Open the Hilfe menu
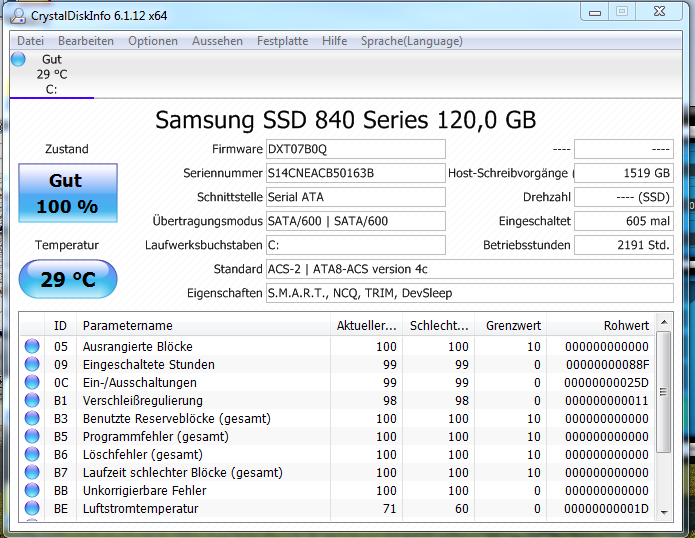 [335, 41]
